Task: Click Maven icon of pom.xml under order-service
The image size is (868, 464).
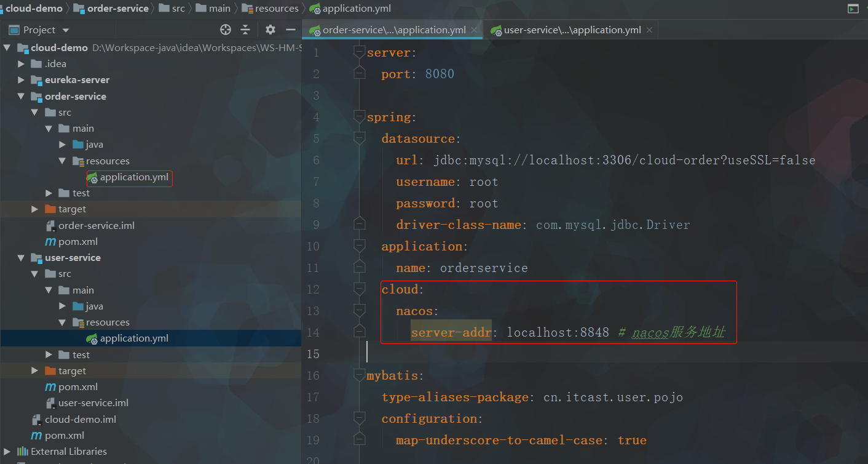Action: (x=50, y=242)
